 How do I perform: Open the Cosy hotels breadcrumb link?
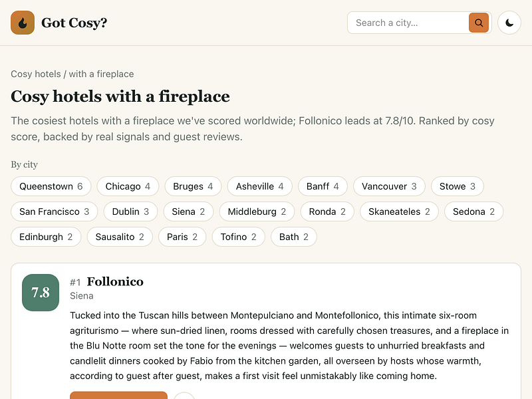click(x=36, y=74)
